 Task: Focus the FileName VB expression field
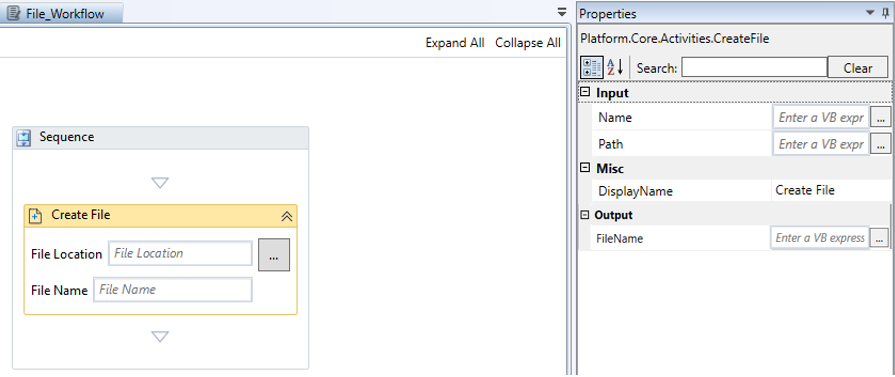point(820,238)
